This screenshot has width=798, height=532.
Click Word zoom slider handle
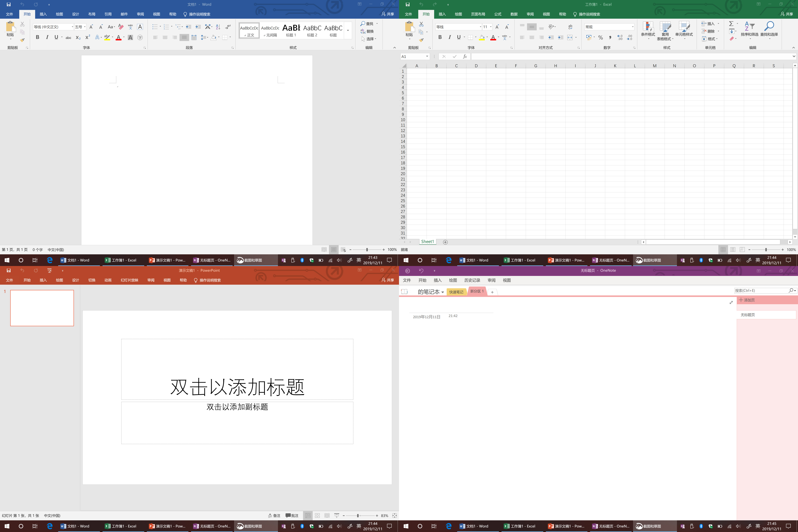[x=367, y=250]
